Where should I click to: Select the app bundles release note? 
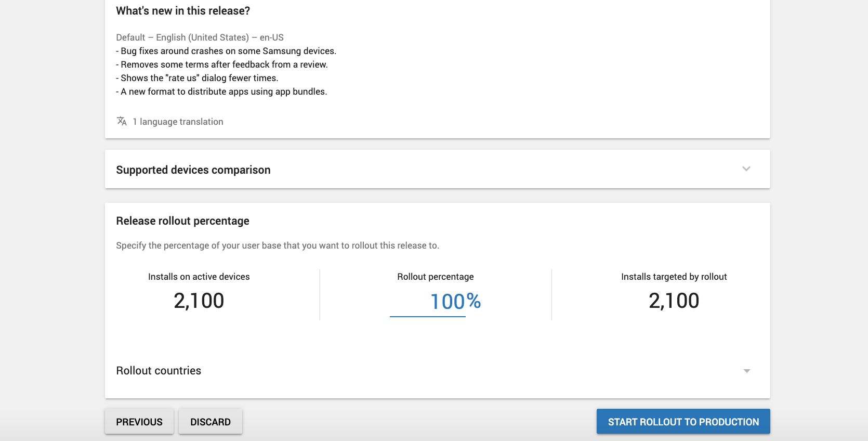tap(221, 92)
